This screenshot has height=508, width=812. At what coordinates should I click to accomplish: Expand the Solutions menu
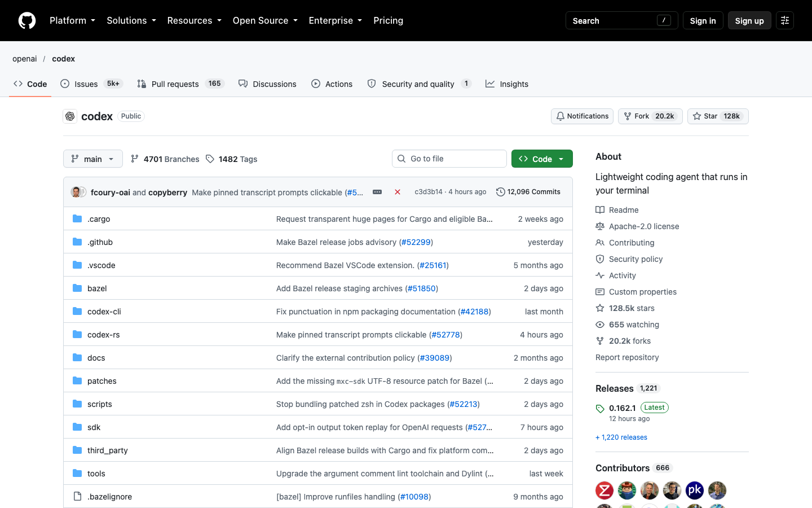[131, 20]
